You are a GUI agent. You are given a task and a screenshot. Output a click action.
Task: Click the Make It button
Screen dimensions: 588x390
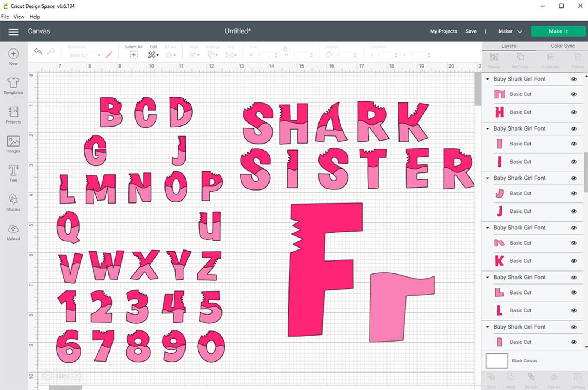558,31
